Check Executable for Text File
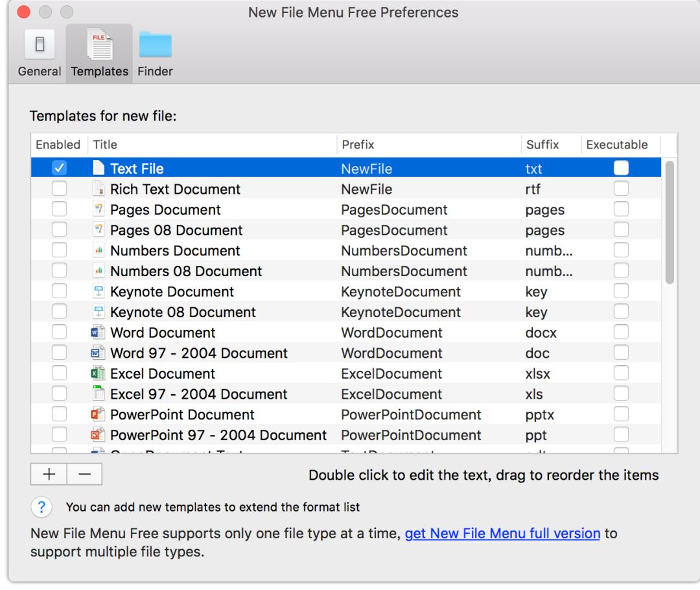This screenshot has width=700, height=590. click(x=621, y=168)
